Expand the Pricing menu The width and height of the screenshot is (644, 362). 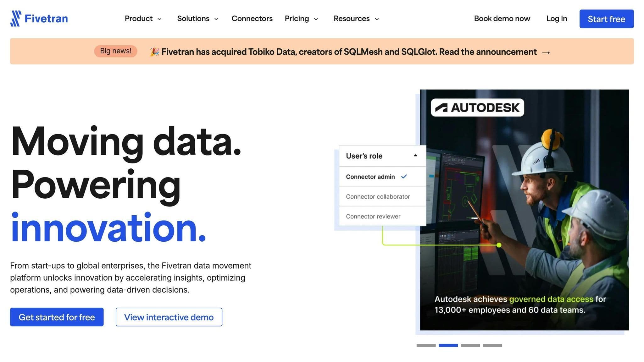[301, 19]
